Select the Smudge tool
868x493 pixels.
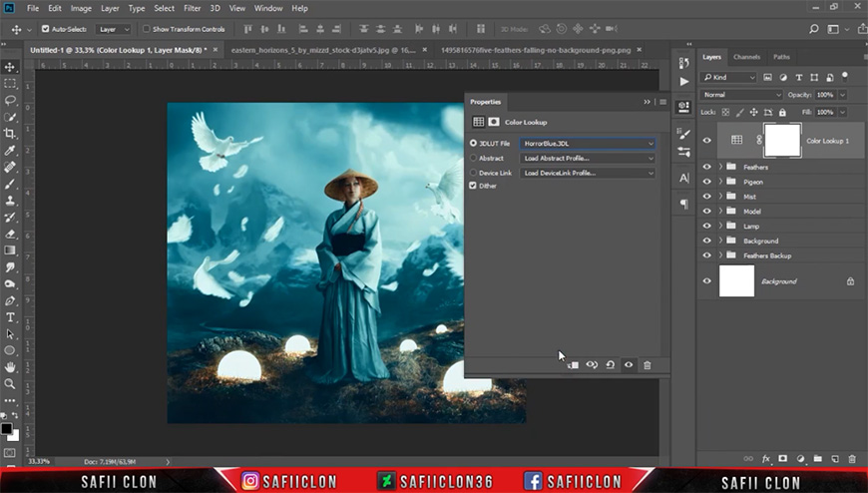coord(10,267)
